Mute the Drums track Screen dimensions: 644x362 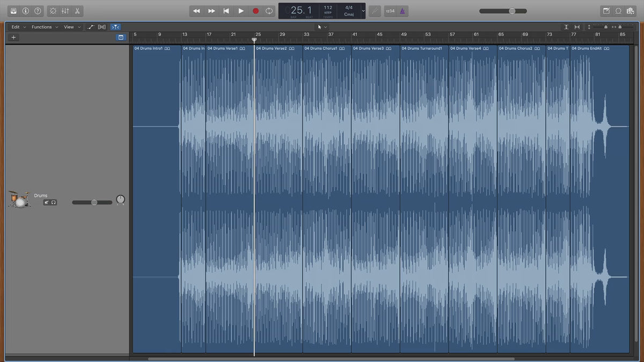47,203
